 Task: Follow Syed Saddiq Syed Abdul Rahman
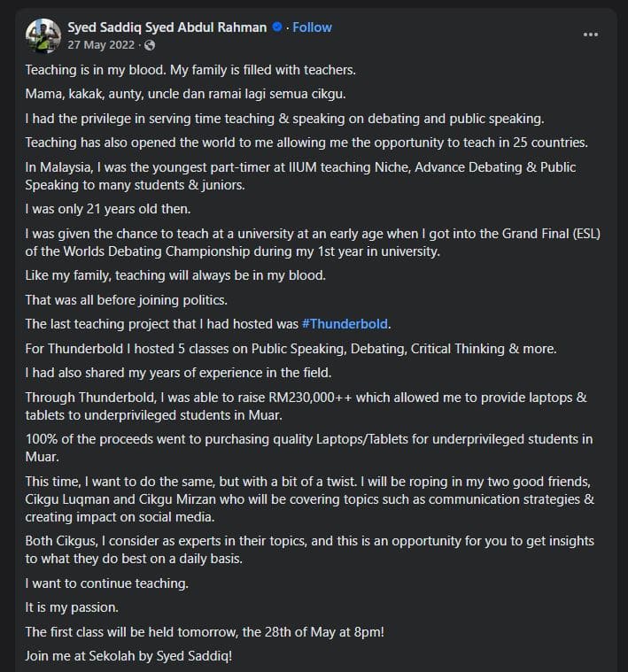click(x=312, y=27)
